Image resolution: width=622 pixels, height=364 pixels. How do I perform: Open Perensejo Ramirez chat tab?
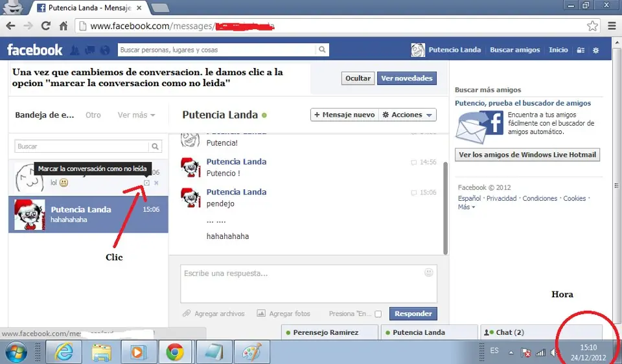coord(330,332)
